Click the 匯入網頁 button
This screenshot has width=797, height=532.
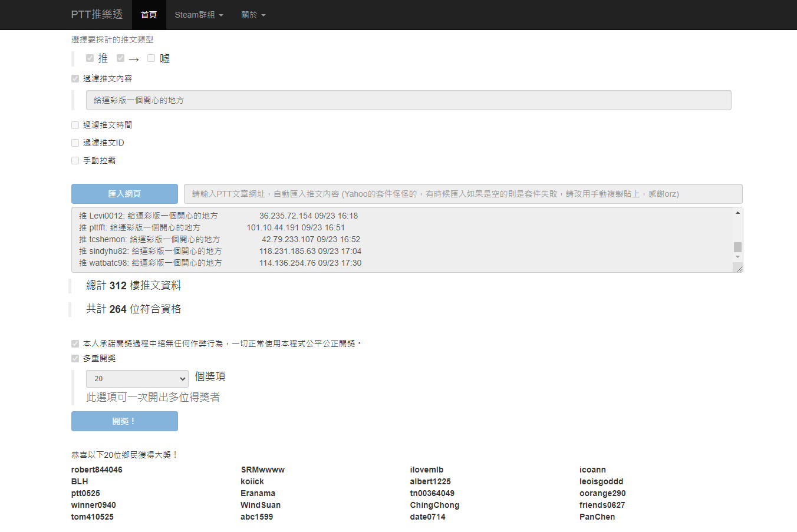[124, 194]
